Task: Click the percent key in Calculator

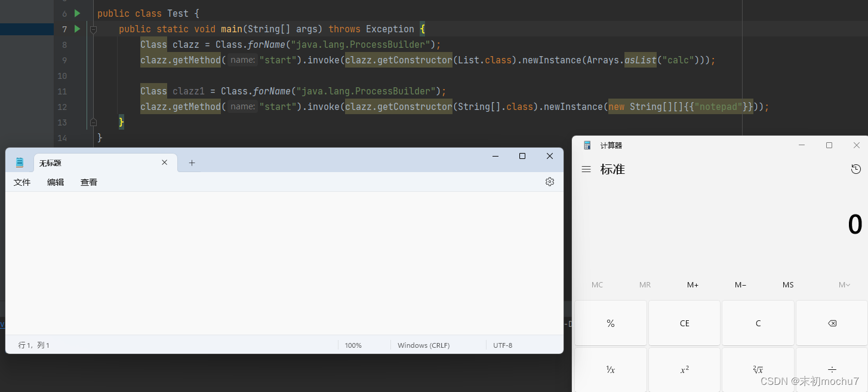Action: 611,323
